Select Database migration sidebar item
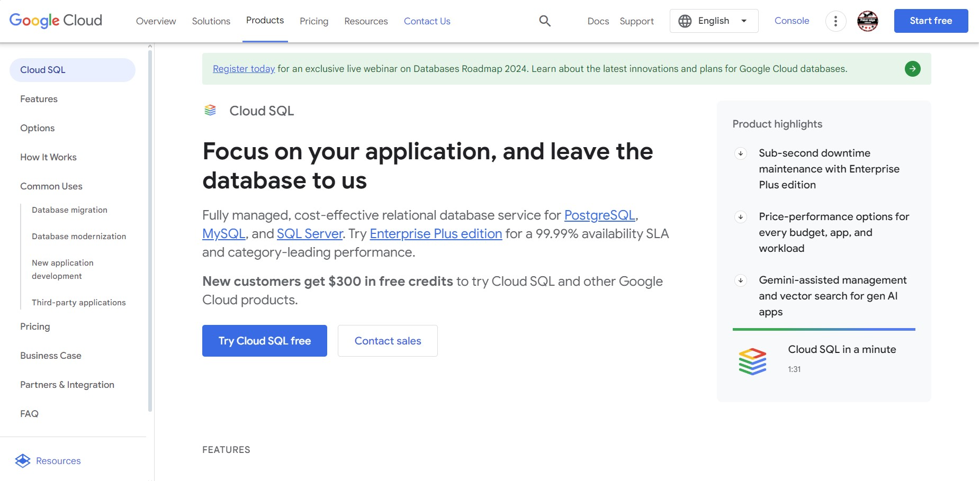 69,210
